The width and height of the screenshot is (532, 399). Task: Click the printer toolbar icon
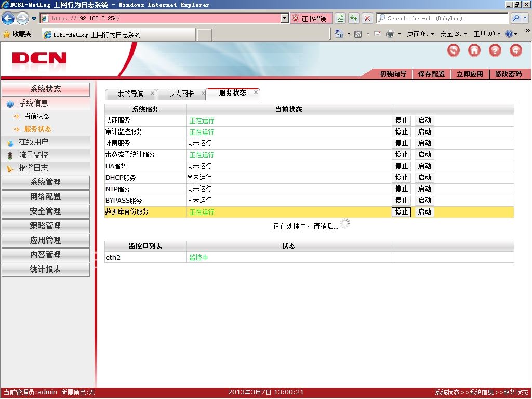(390, 34)
